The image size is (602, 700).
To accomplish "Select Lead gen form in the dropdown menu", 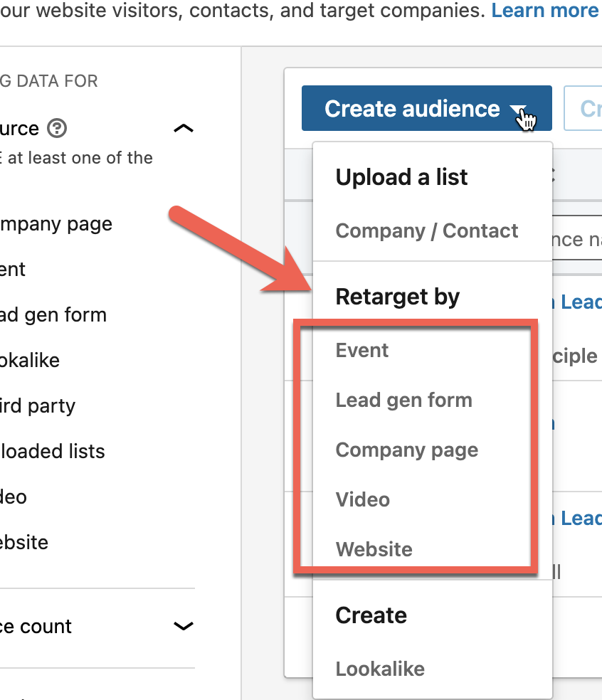I will 403,401.
